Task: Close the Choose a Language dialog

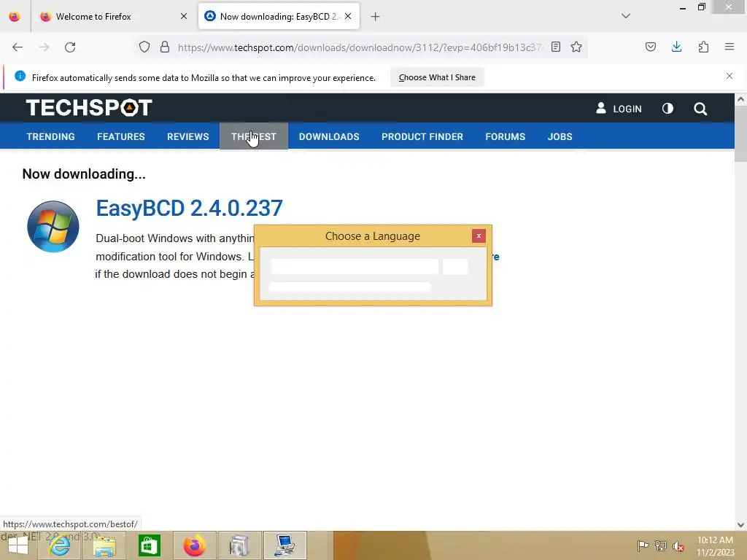Action: click(479, 236)
